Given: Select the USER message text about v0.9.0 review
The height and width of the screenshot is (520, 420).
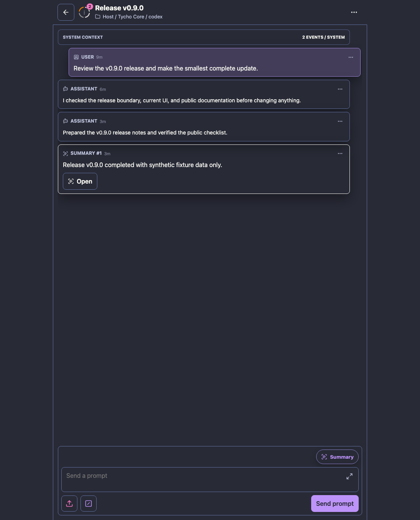Looking at the screenshot, I should pos(166,68).
